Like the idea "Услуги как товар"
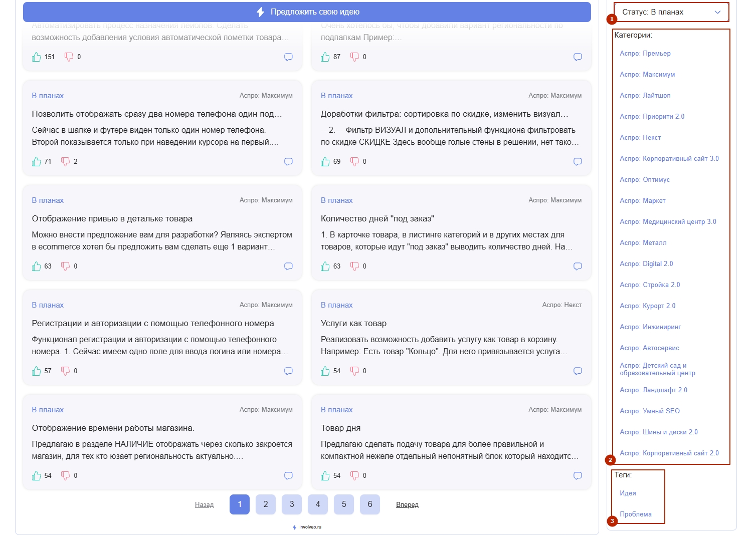The height and width of the screenshot is (536, 756). tap(325, 371)
